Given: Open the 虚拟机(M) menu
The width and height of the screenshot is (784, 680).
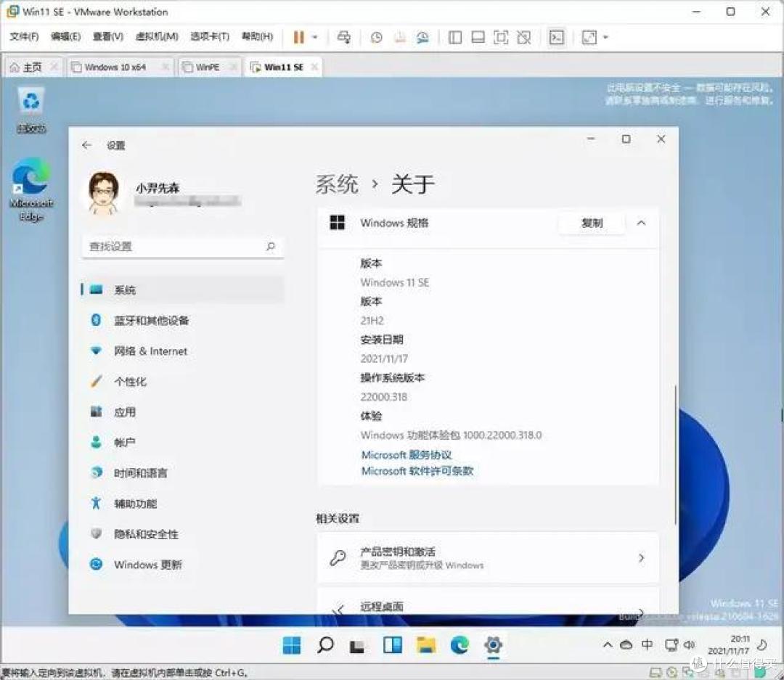Looking at the screenshot, I should pos(157,36).
